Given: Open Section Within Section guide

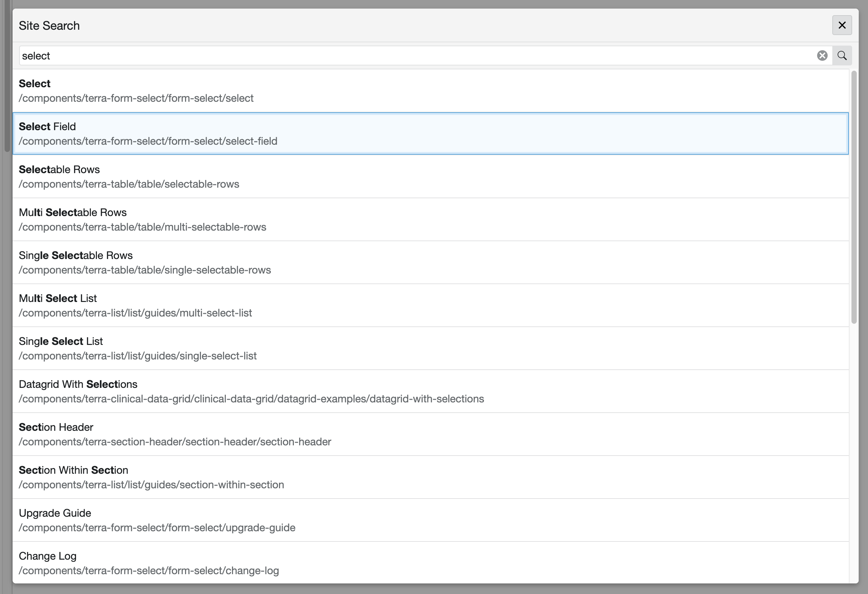Looking at the screenshot, I should [x=151, y=477].
